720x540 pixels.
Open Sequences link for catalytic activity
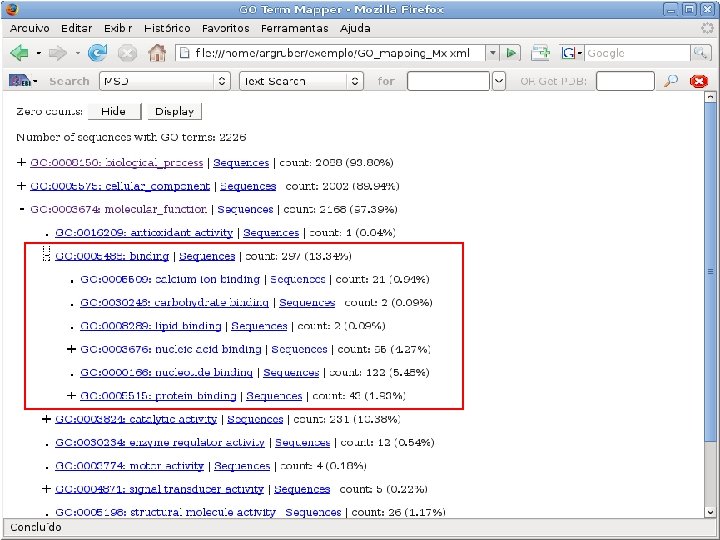tap(255, 419)
